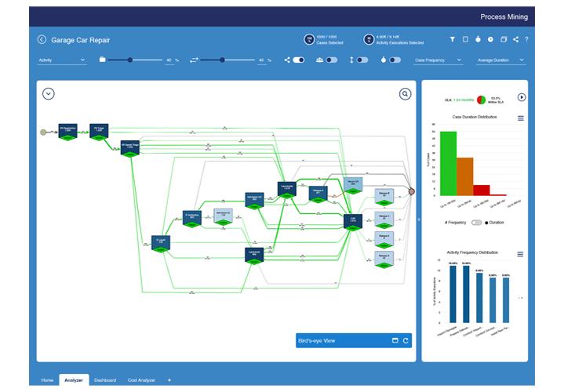Image resolution: width=564 pixels, height=392 pixels.
Task: Open the Dashboard tab
Action: [105, 379]
